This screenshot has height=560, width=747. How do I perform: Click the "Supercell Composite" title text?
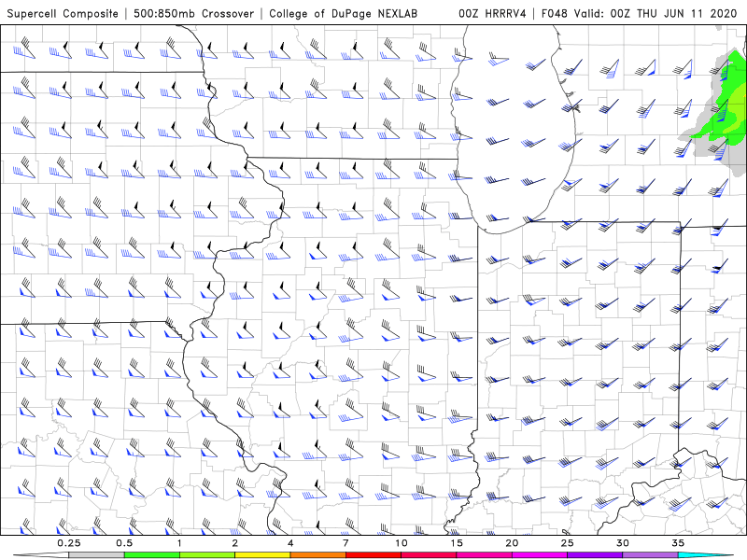click(63, 14)
